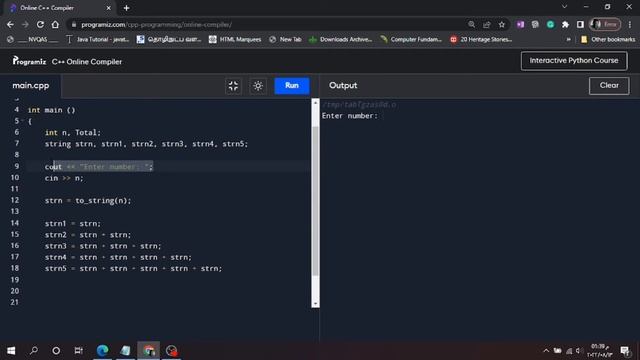This screenshot has width=640, height=360.
Task: Select the main.cpp file tab
Action: 31,86
